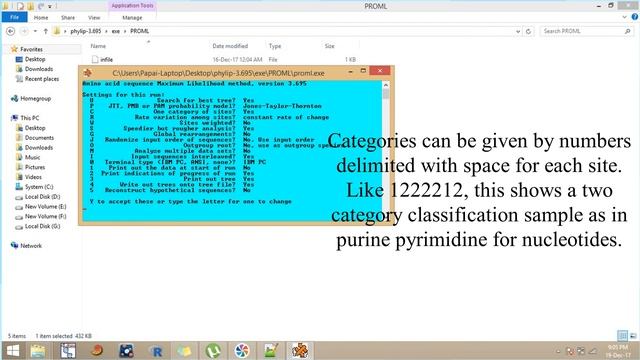Refresh the PROML folder view

[x=529, y=31]
